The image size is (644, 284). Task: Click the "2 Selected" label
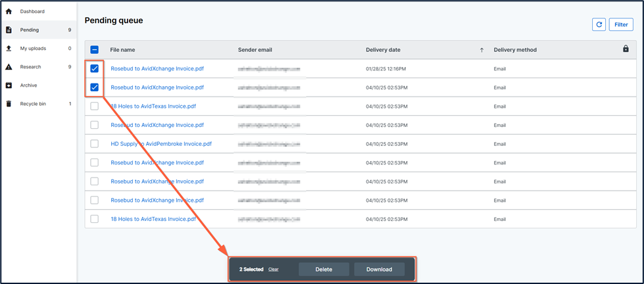click(251, 270)
